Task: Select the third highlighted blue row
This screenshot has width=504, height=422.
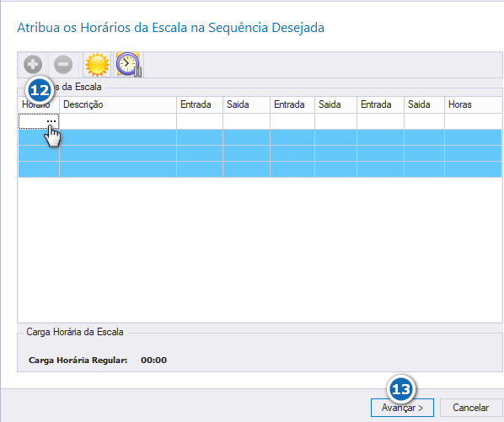Action: click(x=260, y=169)
